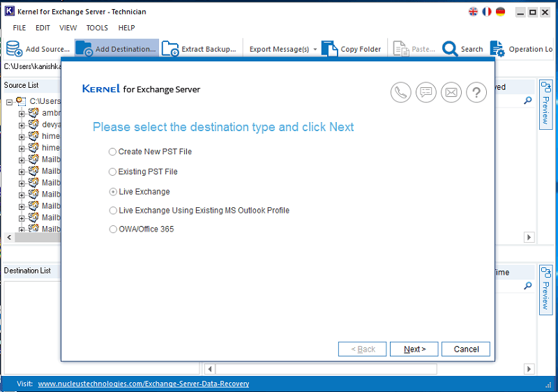Click the Extract Backup folder icon

(x=170, y=49)
